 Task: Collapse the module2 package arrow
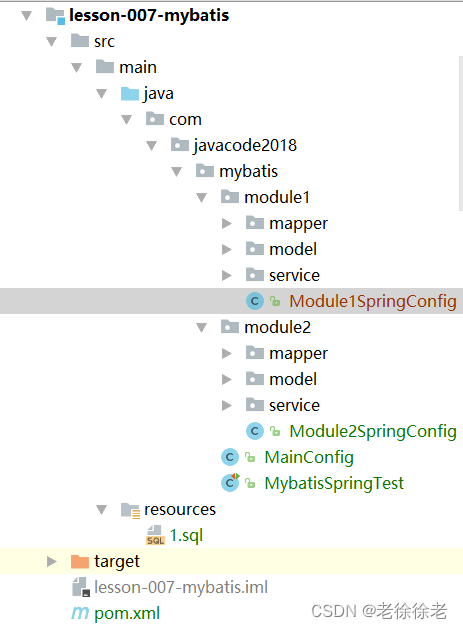coord(201,328)
